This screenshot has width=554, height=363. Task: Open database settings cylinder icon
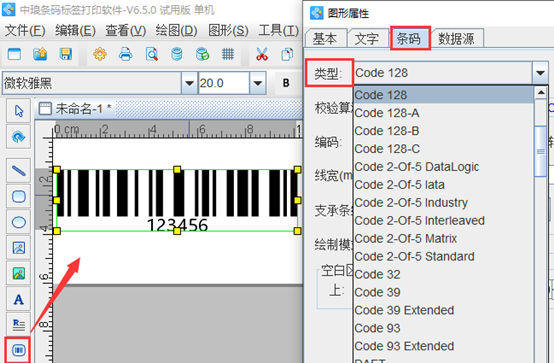[x=177, y=54]
